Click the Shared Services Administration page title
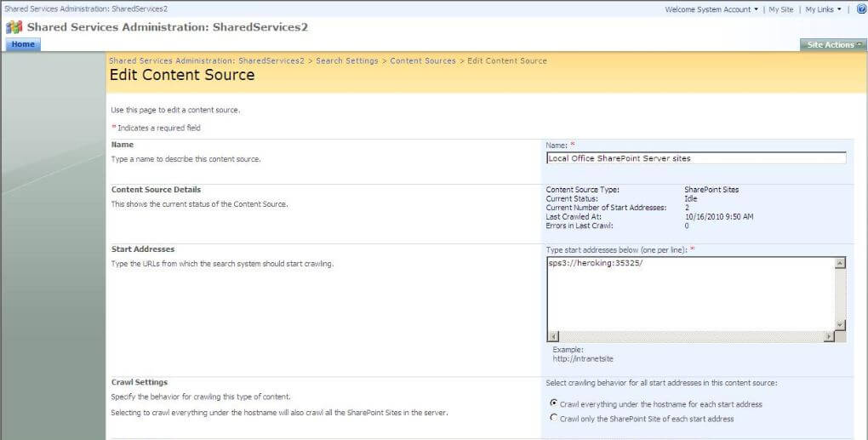This screenshot has height=440, width=868. click(167, 27)
